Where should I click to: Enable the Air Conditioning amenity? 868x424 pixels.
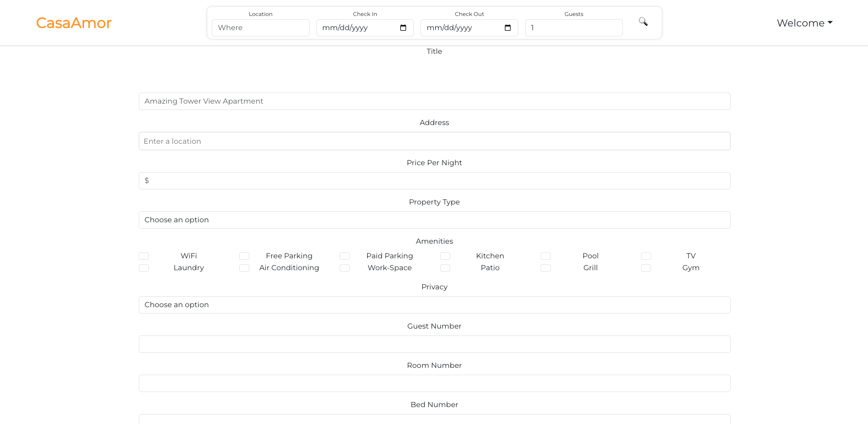click(x=244, y=268)
